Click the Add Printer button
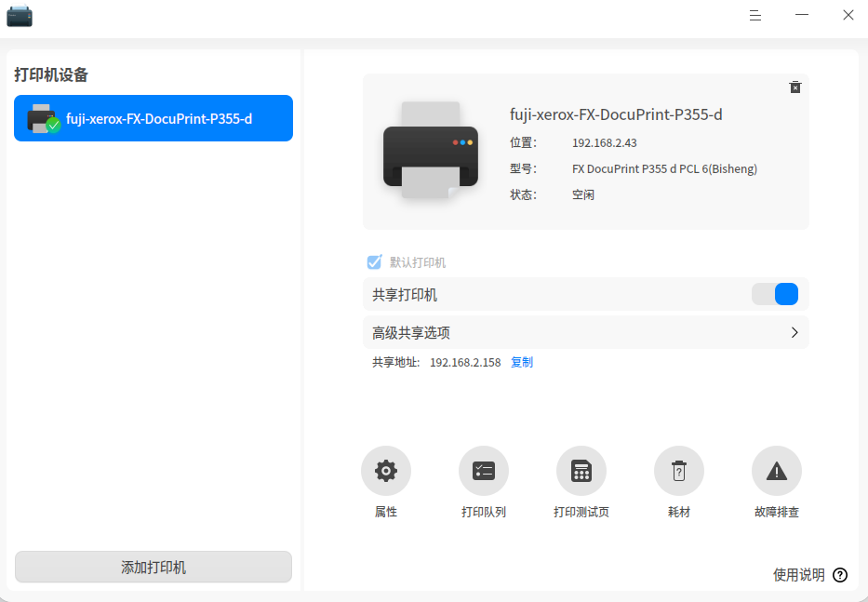The image size is (868, 602). pos(154,567)
